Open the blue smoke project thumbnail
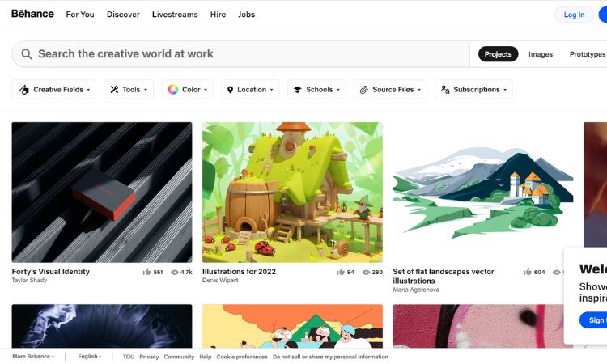Image resolution: width=607 pixels, height=364 pixels. point(102,326)
